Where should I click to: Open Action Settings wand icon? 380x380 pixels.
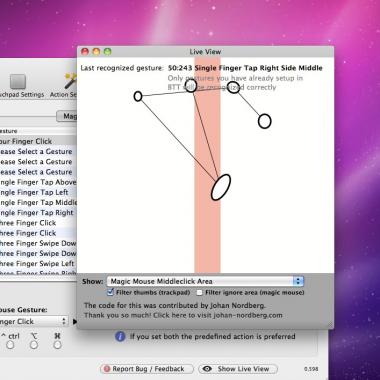coord(70,82)
